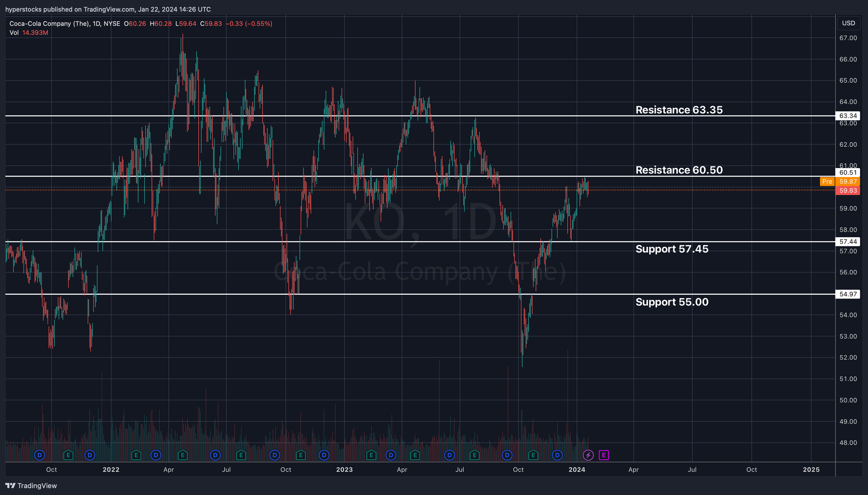The height and width of the screenshot is (495, 868).
Task: Select the Resistance 63.35 text label
Action: click(679, 110)
